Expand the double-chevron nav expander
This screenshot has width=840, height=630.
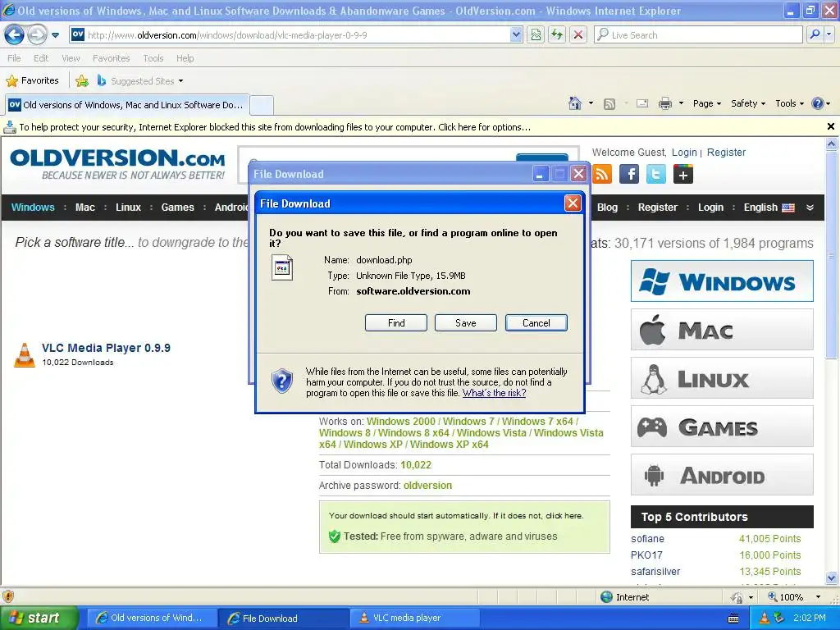coord(810,208)
